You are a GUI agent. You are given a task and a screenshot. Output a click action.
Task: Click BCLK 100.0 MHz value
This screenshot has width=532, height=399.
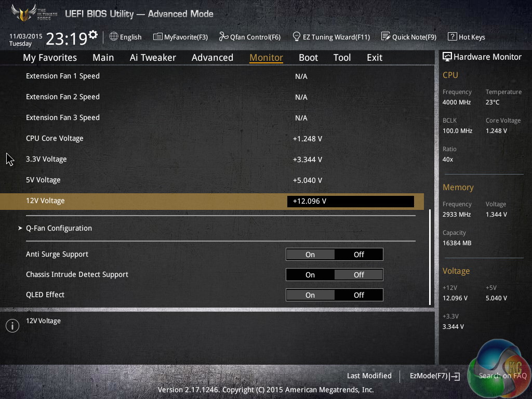click(457, 130)
